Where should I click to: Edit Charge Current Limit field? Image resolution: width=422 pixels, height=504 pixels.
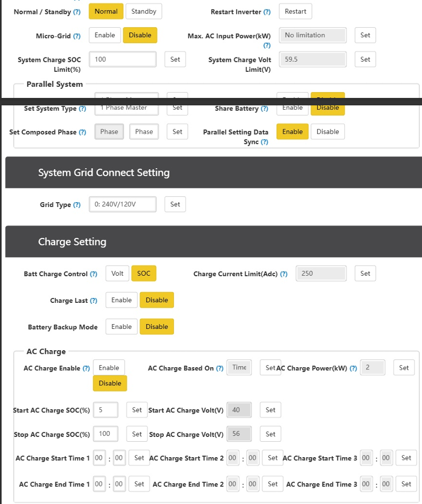point(321,273)
